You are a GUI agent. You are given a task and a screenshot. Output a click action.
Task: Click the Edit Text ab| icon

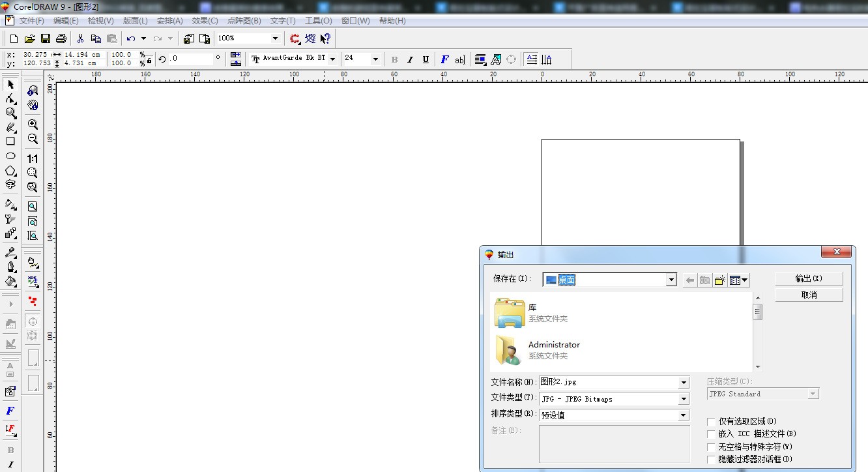[459, 59]
